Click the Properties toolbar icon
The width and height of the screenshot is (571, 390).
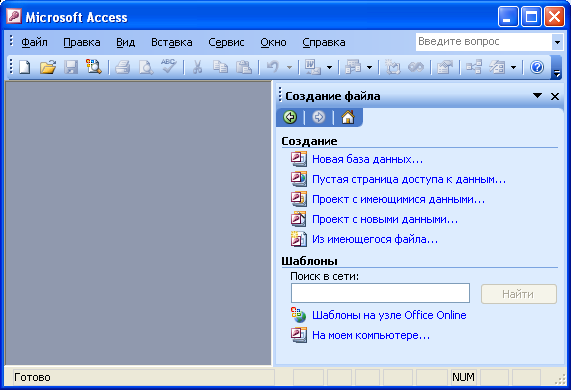click(x=445, y=67)
